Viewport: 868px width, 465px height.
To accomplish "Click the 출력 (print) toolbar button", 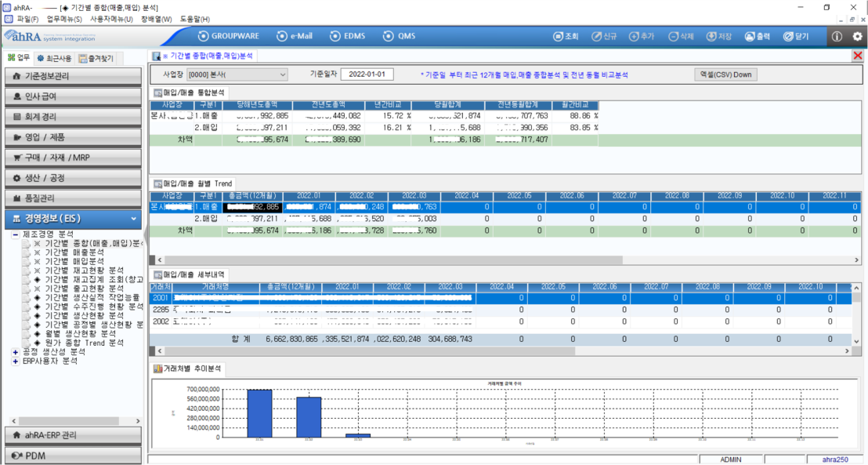I will (758, 36).
